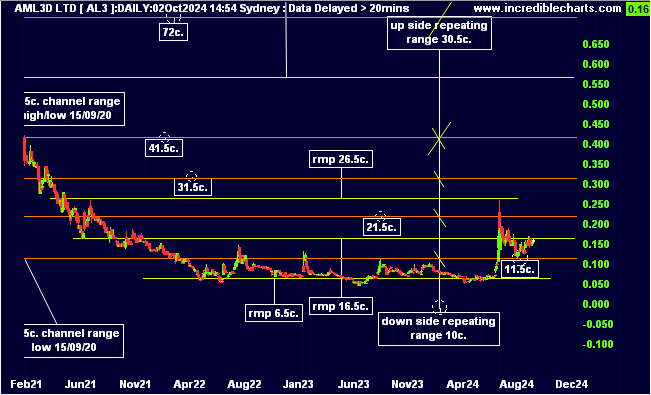The image size is (651, 395).
Task: Click the 0.550 price axis label
Action: pos(596,84)
